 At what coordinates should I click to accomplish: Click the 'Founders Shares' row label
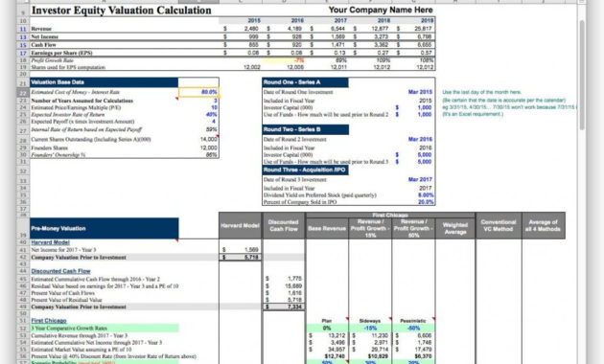pos(49,148)
